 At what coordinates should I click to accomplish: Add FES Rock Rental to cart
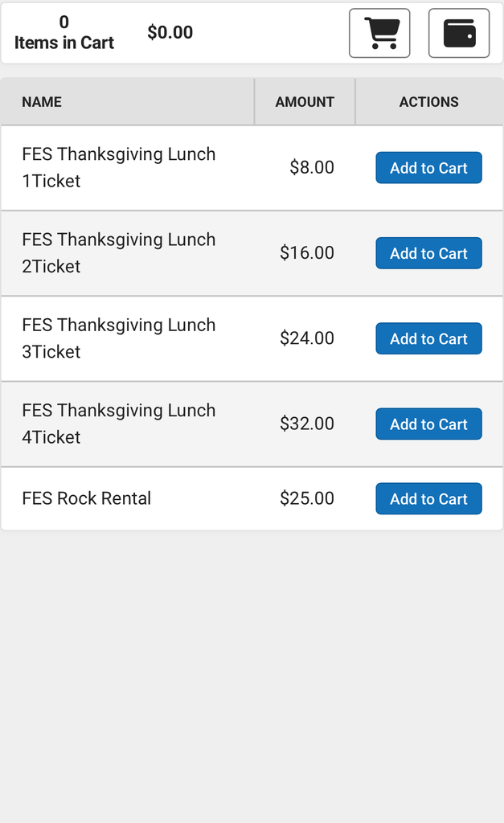(x=428, y=498)
